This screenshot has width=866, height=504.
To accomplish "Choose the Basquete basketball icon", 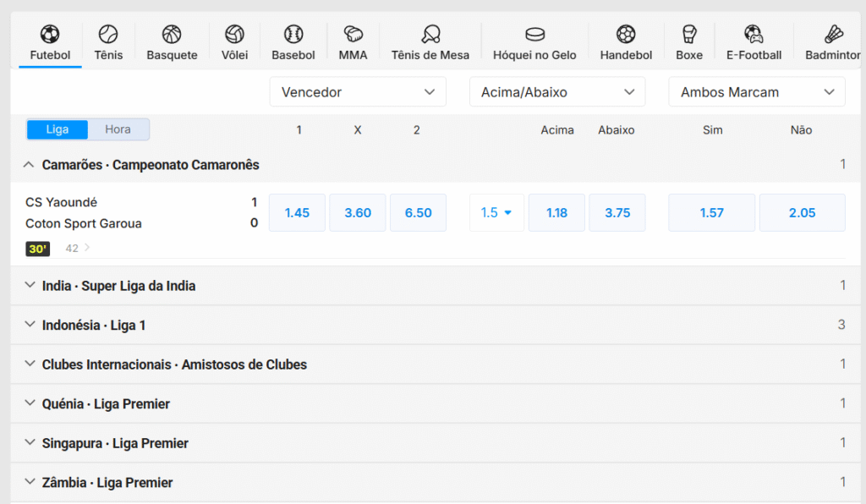I will [x=172, y=35].
